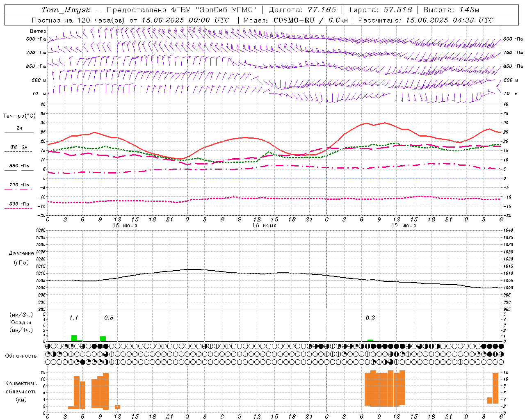Click the red 2м temperature legend entry
This screenshot has width=525, height=420.
point(19,130)
